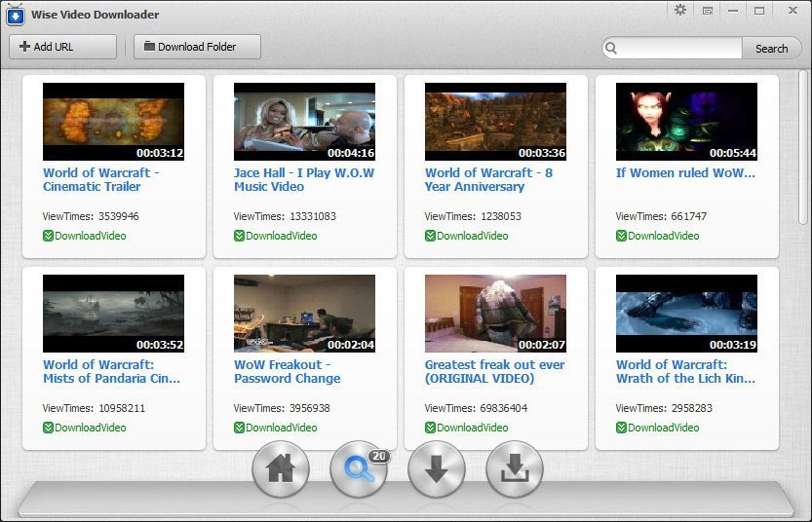Click the Add URL button
The image size is (812, 522).
[x=62, y=47]
